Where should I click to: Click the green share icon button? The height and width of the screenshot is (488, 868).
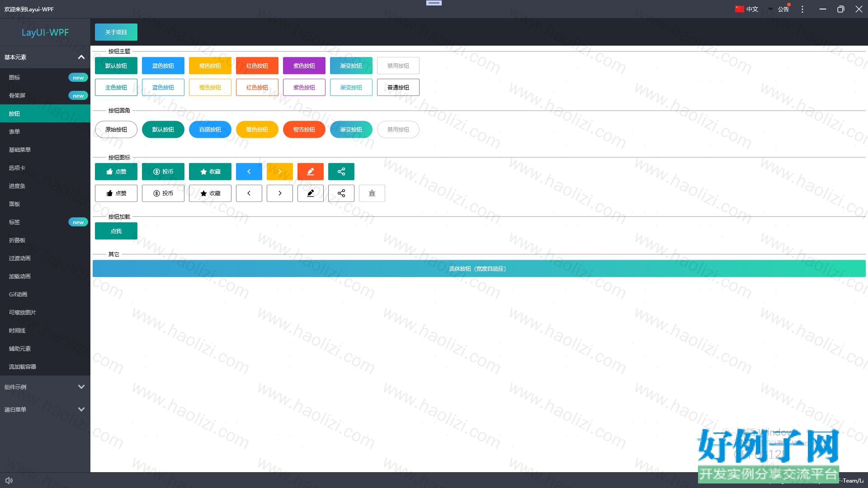[x=341, y=172]
